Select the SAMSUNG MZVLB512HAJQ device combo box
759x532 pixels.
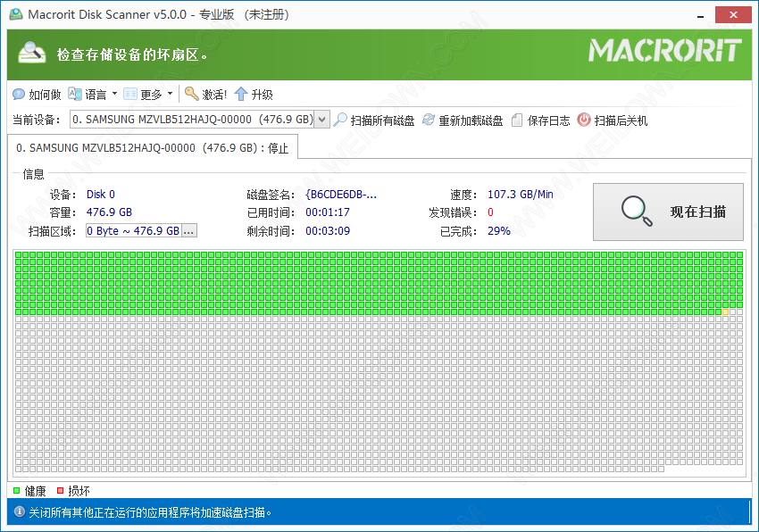tap(200, 120)
